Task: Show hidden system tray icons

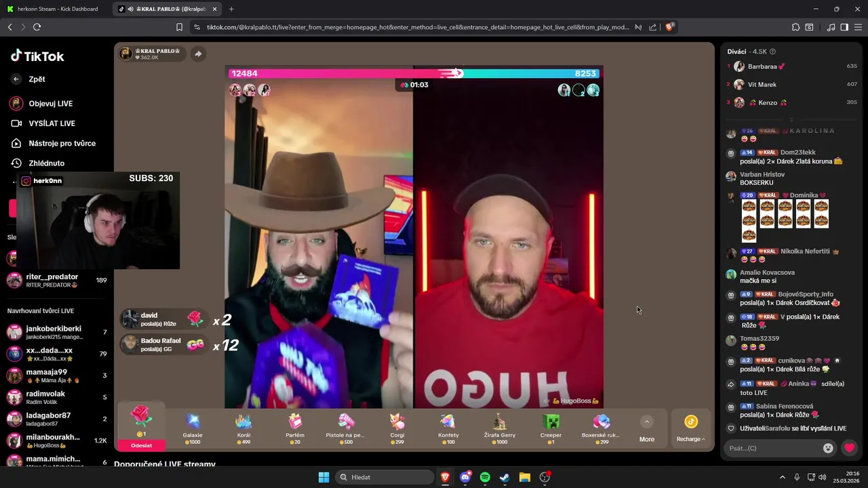Action: [782, 477]
